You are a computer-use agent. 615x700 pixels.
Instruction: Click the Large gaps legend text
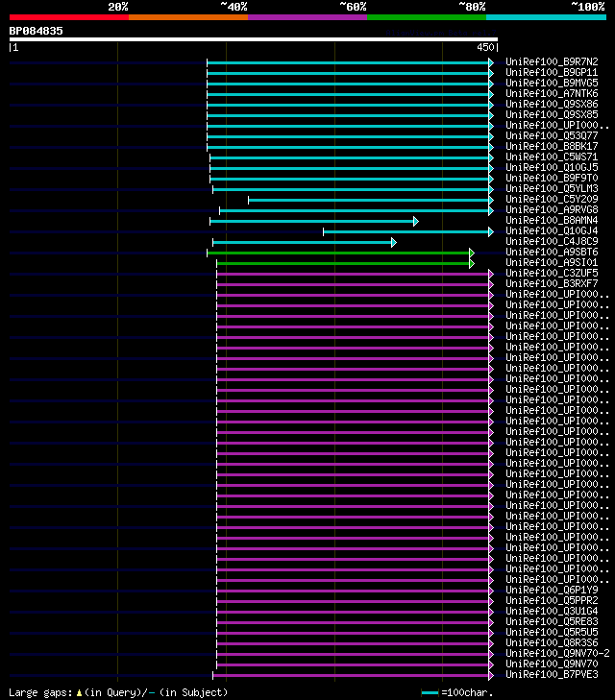(118, 692)
